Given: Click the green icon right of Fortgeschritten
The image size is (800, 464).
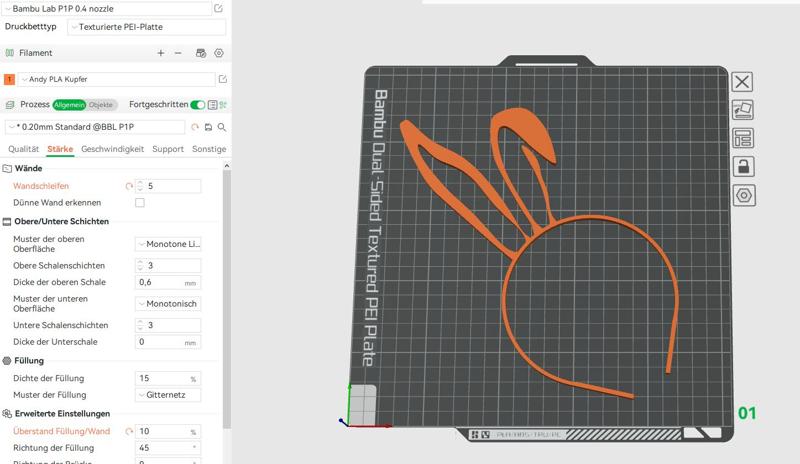Looking at the screenshot, I should click(223, 105).
